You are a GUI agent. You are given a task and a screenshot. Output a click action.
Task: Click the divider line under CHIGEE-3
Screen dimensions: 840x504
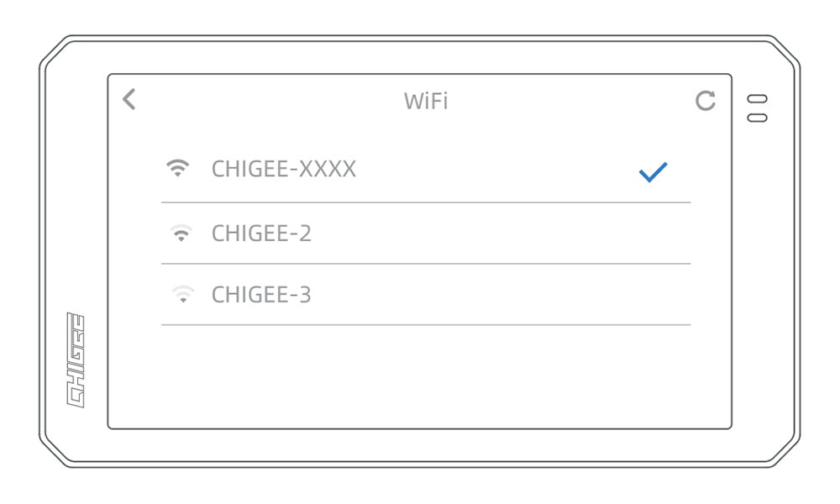426,324
